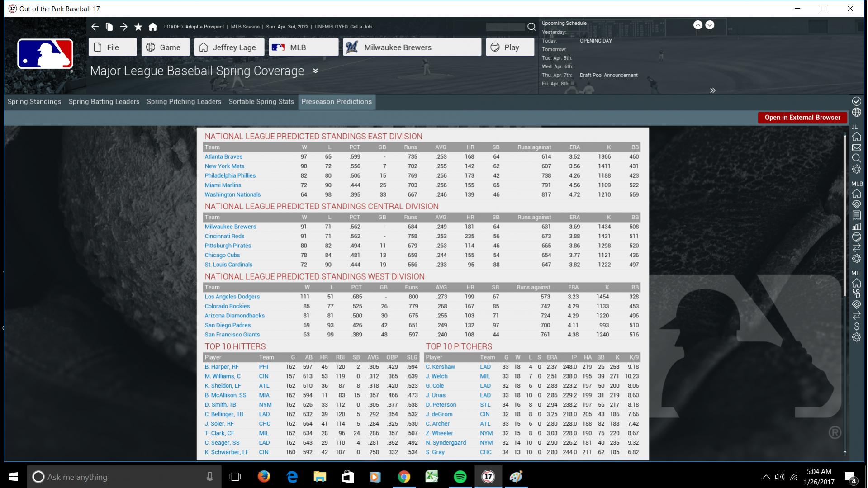Open the Cincinnati Reds team link
This screenshot has height=488, width=868.
click(x=224, y=237)
